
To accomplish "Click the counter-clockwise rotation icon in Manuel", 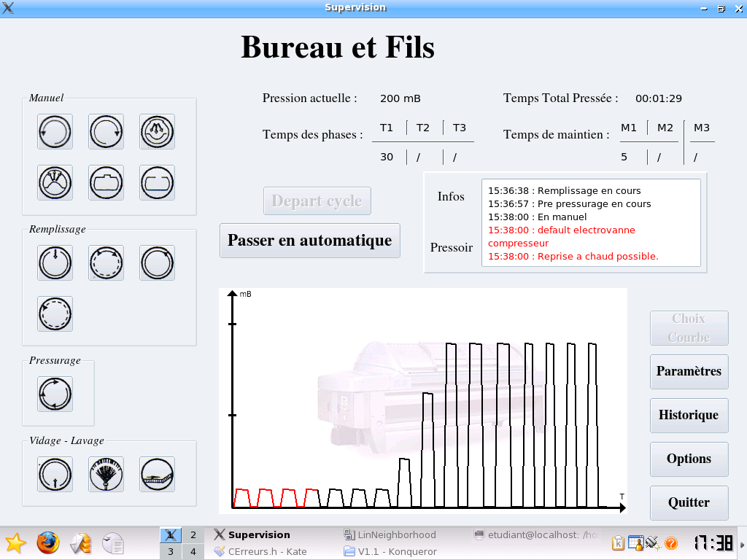I will (55, 131).
